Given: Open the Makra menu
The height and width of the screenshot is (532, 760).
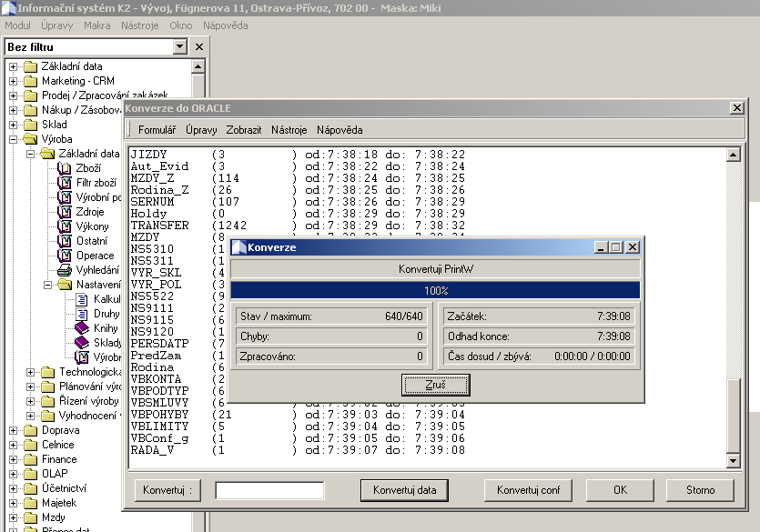Looking at the screenshot, I should (97, 25).
